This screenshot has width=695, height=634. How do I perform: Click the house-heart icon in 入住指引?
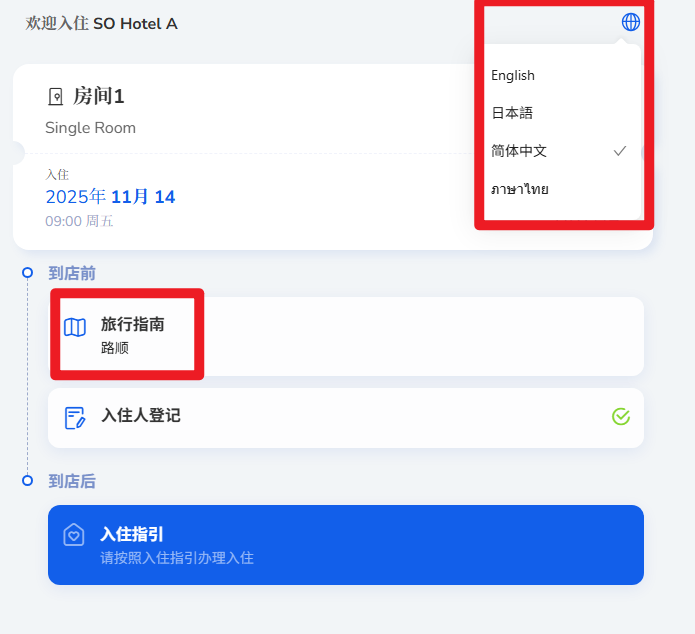pyautogui.click(x=74, y=535)
